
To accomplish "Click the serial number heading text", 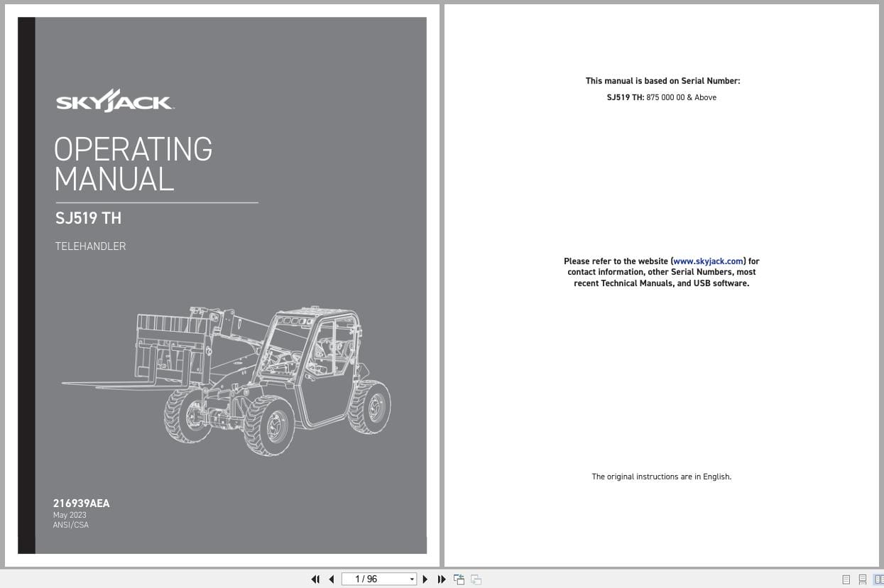I will (662, 81).
